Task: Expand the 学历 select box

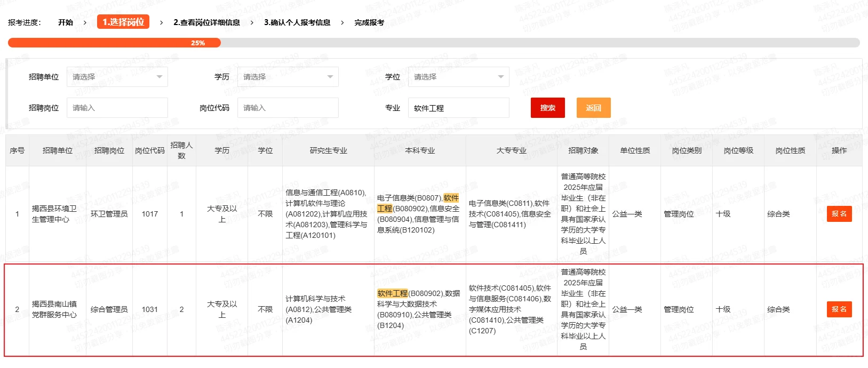Action: pos(288,77)
